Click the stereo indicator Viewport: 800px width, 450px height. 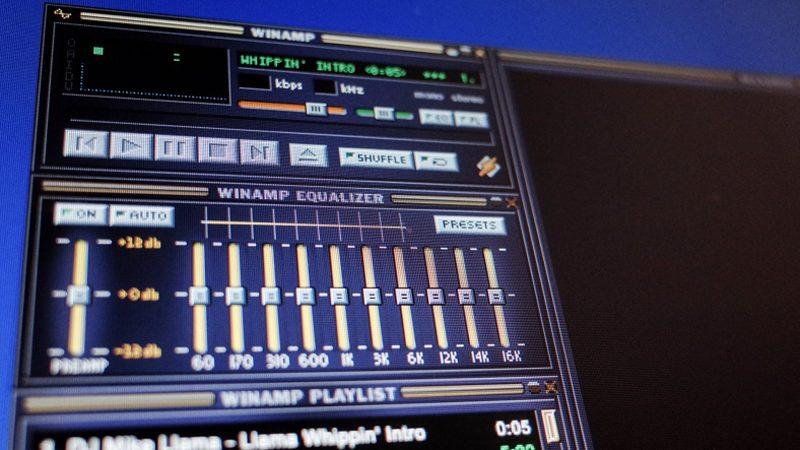[x=467, y=98]
